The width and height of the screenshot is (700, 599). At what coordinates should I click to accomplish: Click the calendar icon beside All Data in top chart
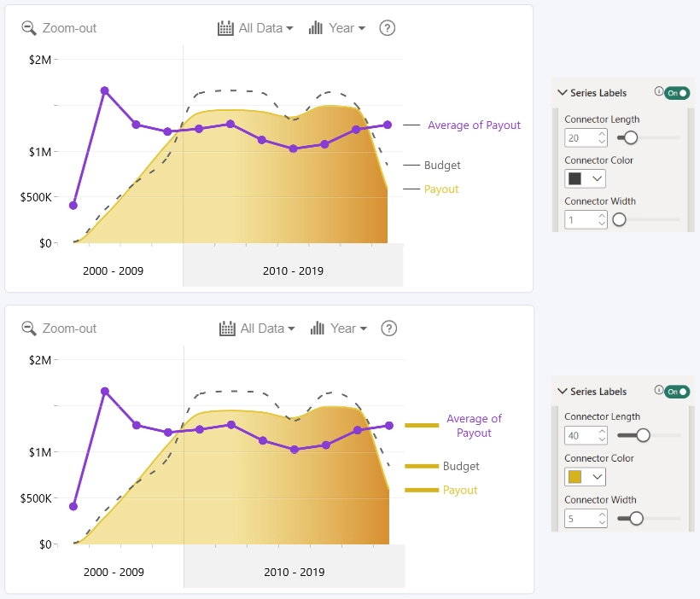(x=225, y=28)
